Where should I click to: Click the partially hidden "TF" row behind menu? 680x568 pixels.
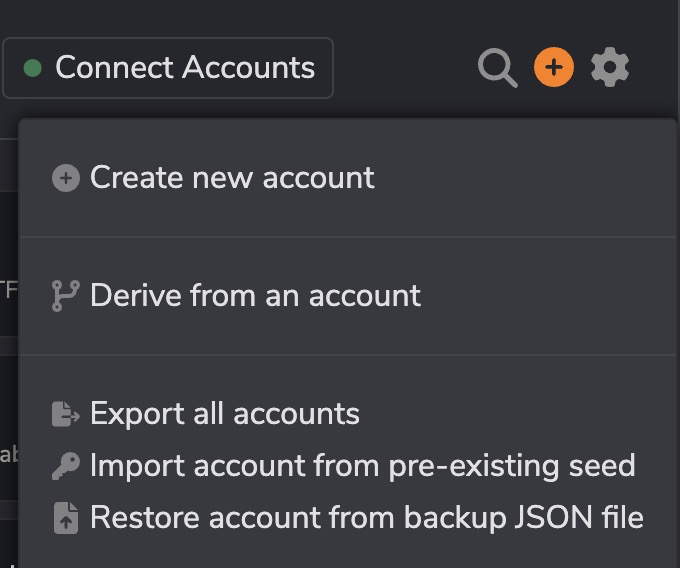coord(9,290)
